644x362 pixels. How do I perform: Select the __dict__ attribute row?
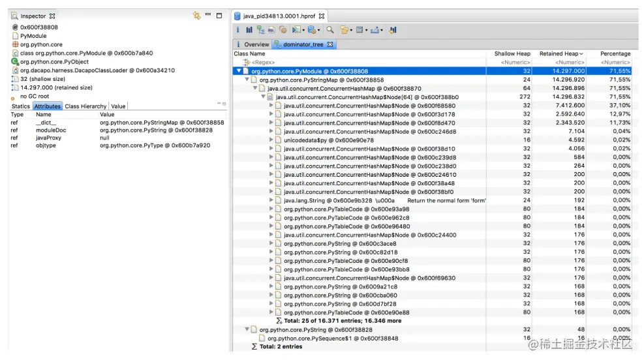(118, 123)
